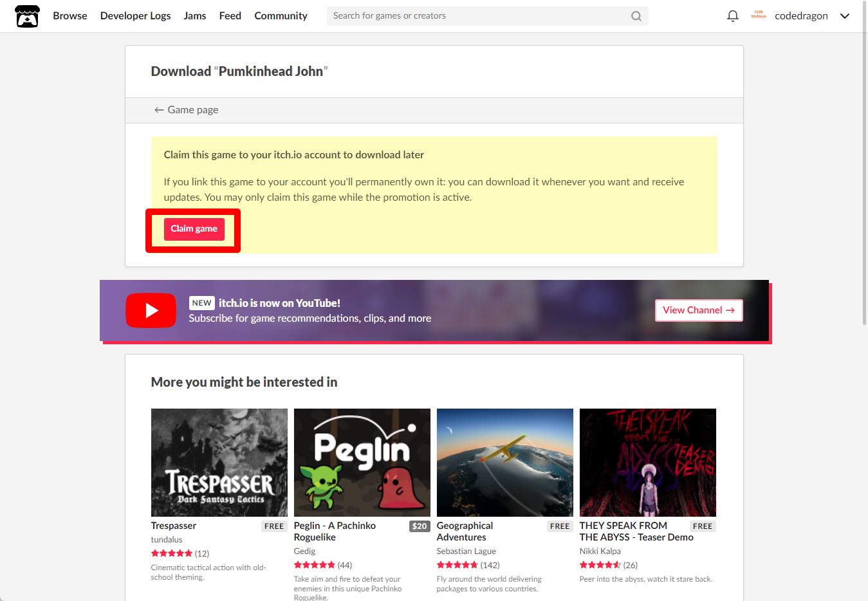The image size is (868, 601).
Task: Open the Browse menu
Action: (x=70, y=16)
